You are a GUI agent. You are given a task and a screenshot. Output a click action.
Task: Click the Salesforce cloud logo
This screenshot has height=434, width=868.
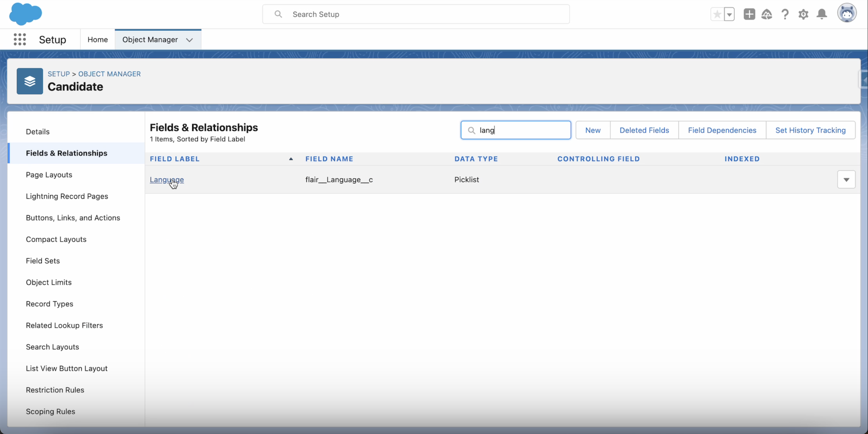(x=26, y=14)
